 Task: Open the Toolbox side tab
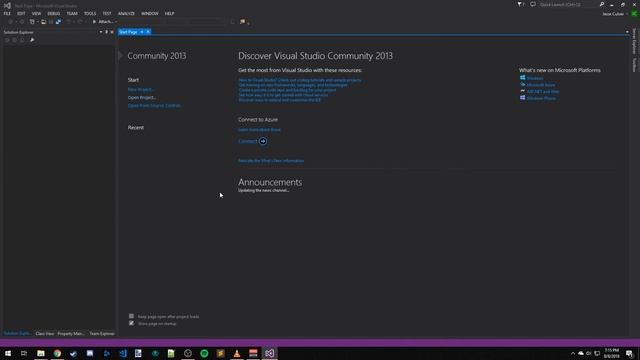tap(634, 65)
